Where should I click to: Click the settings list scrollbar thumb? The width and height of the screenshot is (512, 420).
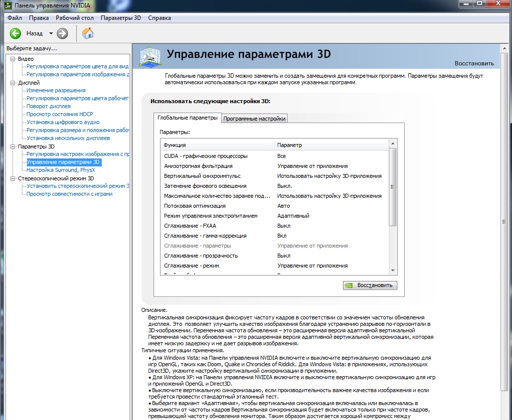(393, 187)
